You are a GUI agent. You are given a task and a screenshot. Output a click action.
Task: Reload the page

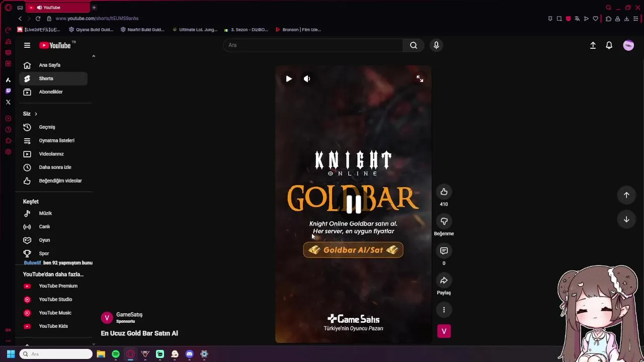tap(38, 19)
